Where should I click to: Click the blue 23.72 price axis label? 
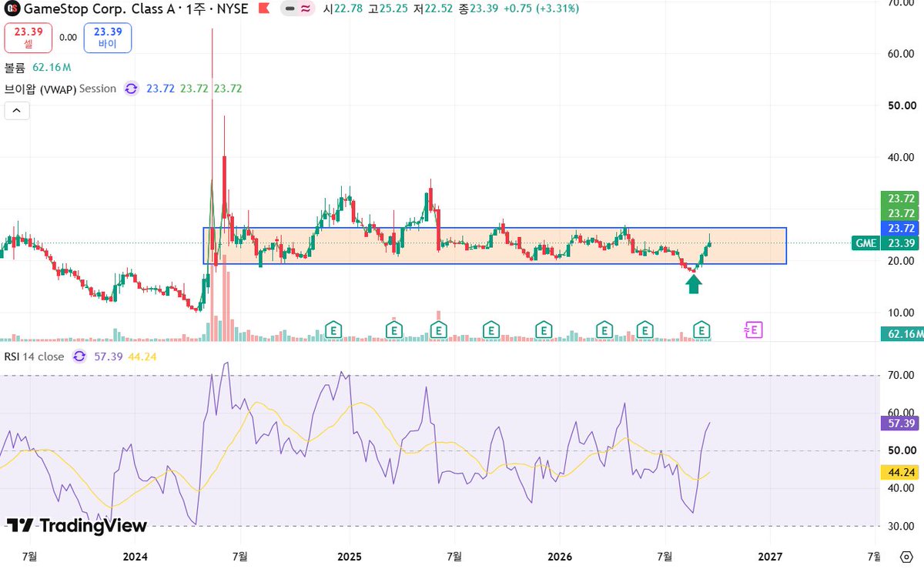click(899, 229)
